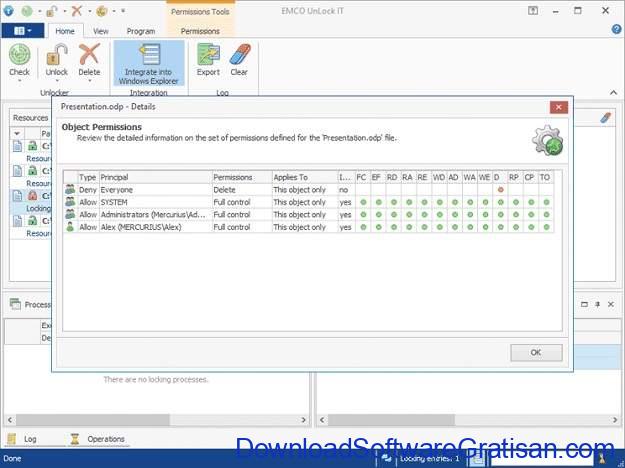Open dropdown arrow under Delete button
The image size is (625, 468).
(89, 81)
